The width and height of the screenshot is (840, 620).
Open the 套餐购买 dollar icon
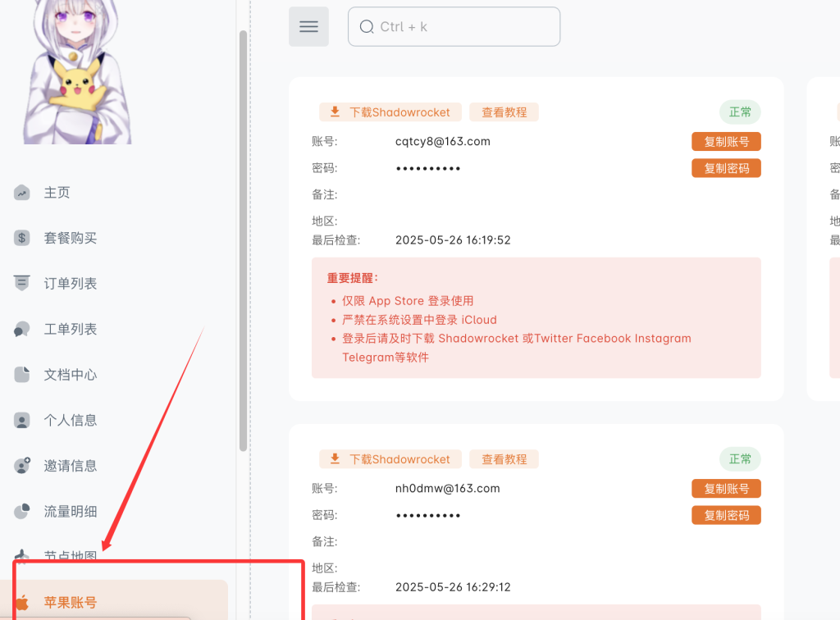[x=22, y=238]
